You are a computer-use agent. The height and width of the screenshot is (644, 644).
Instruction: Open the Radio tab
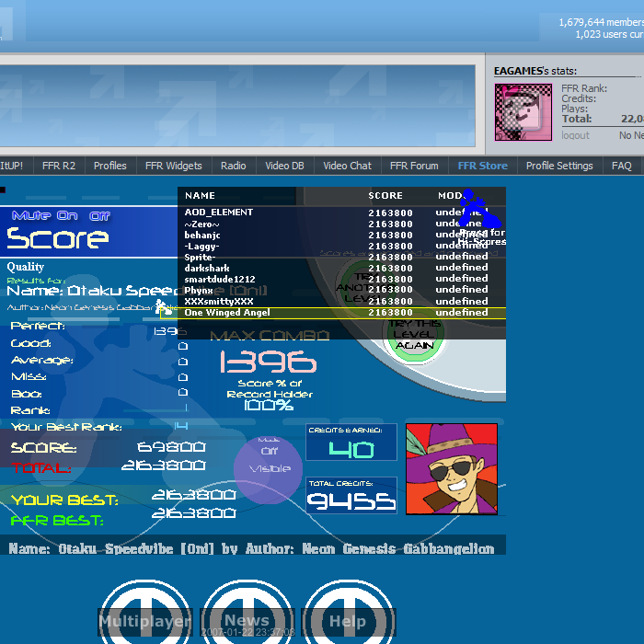click(x=233, y=166)
